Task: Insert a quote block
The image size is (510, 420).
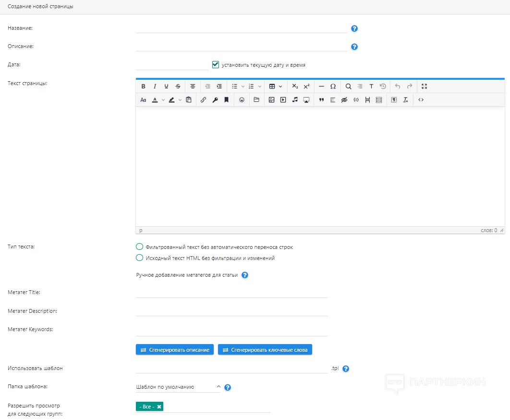Action: (321, 100)
